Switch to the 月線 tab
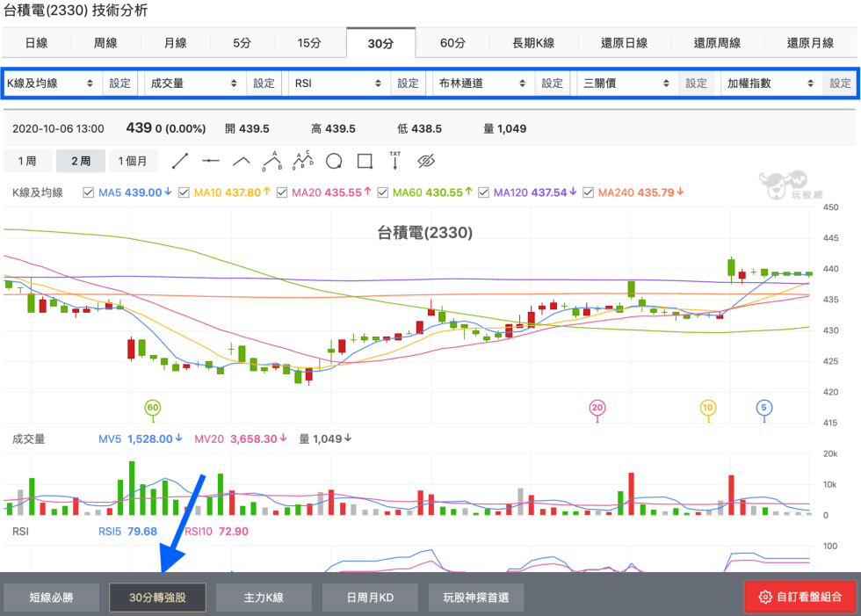 (x=176, y=43)
